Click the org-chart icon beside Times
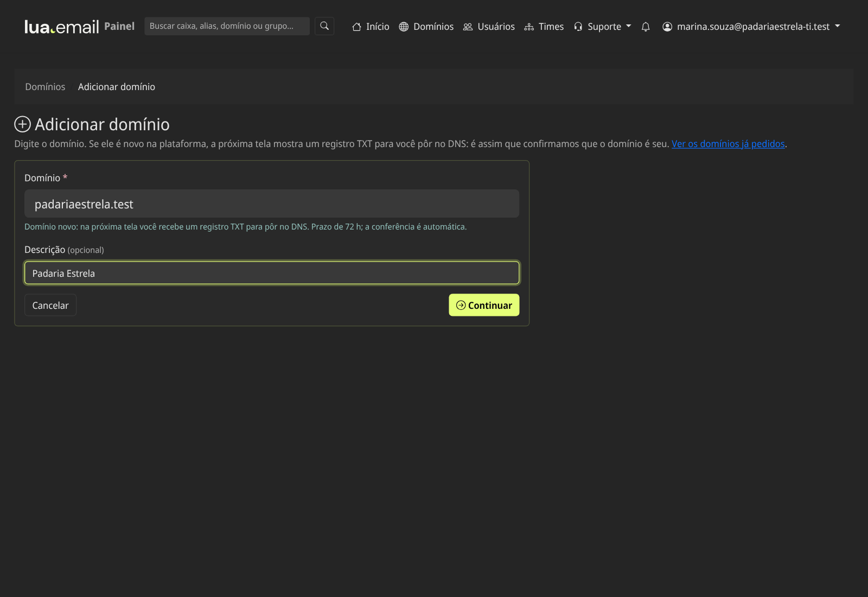 coord(529,27)
